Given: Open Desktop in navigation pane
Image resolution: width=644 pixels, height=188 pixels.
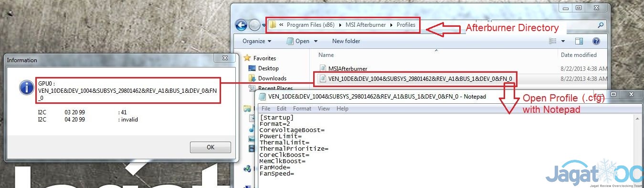Looking at the screenshot, I should 268,68.
